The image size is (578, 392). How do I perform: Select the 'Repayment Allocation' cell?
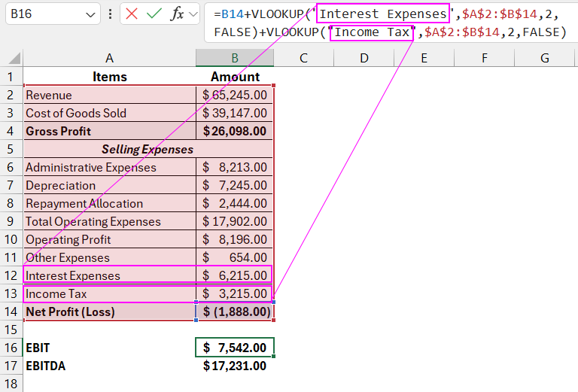[x=109, y=203]
